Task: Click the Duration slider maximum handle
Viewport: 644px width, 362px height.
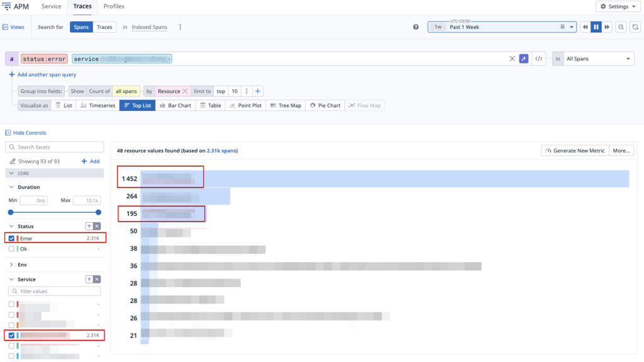Action: point(98,213)
